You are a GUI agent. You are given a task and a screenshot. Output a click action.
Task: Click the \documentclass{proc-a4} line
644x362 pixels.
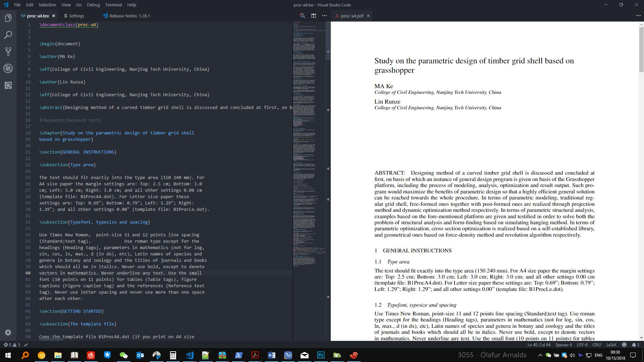click(x=69, y=24)
